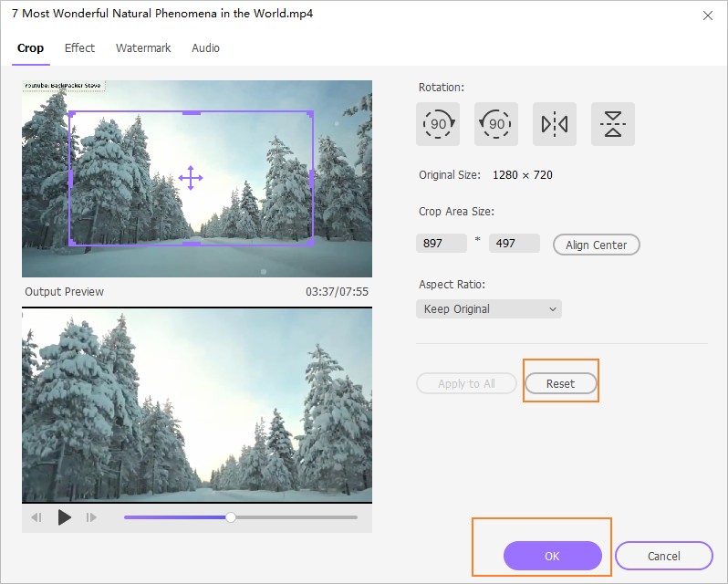
Task: Open the Watermark tab
Action: pos(143,48)
